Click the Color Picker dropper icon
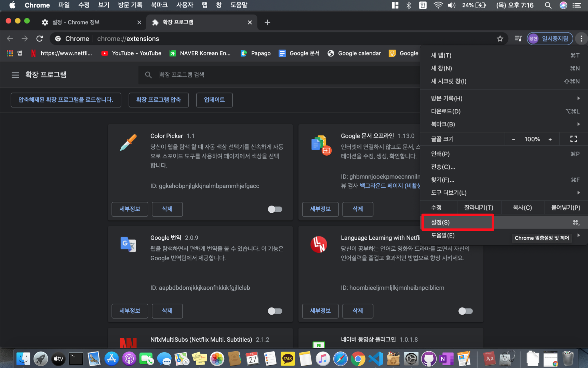Screen dimensions: 588x368 coord(128,142)
